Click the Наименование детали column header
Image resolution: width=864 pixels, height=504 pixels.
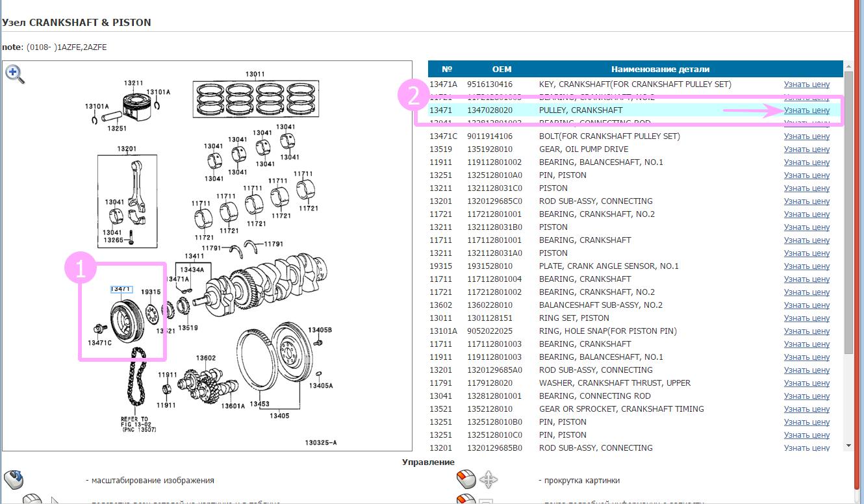point(660,69)
